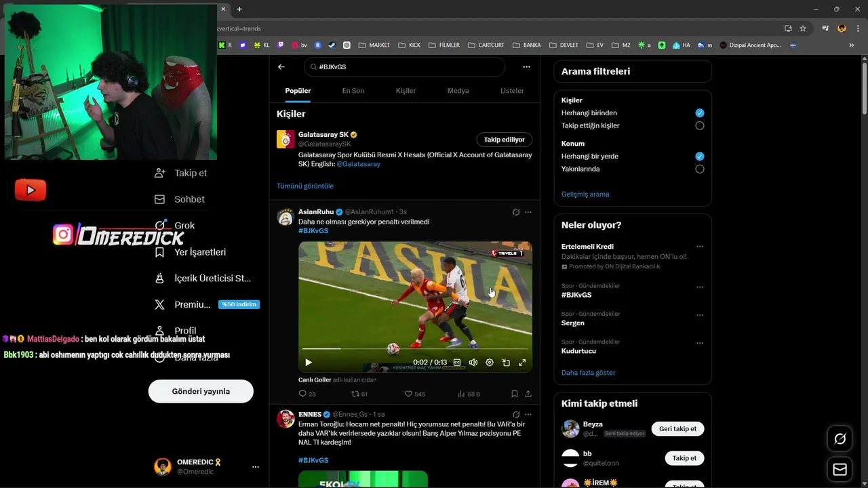Open Yer İşaretleri in sidebar

pos(191,252)
